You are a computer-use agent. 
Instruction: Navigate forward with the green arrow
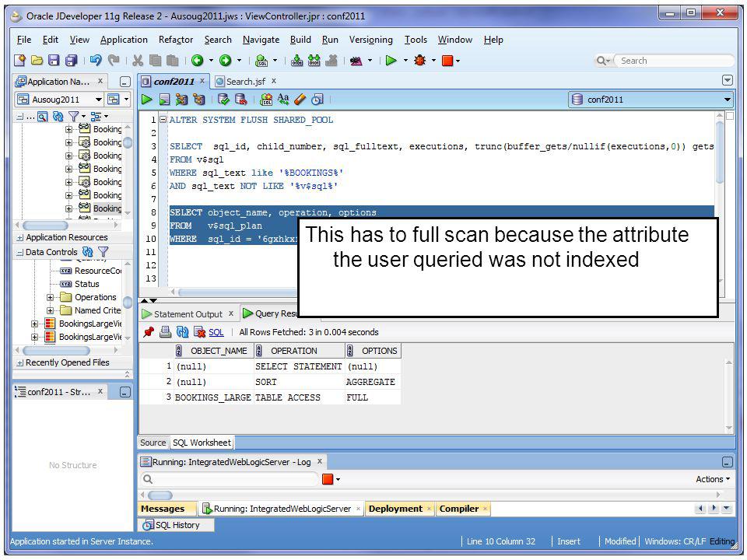tap(225, 61)
